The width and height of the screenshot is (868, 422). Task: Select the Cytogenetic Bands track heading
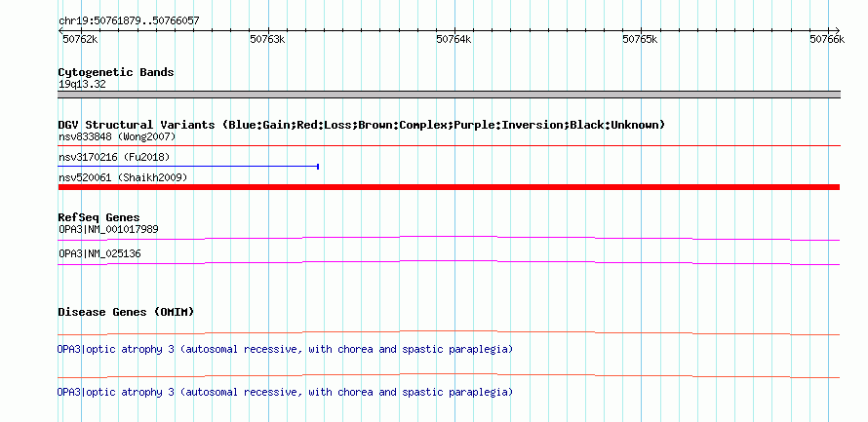(x=116, y=72)
